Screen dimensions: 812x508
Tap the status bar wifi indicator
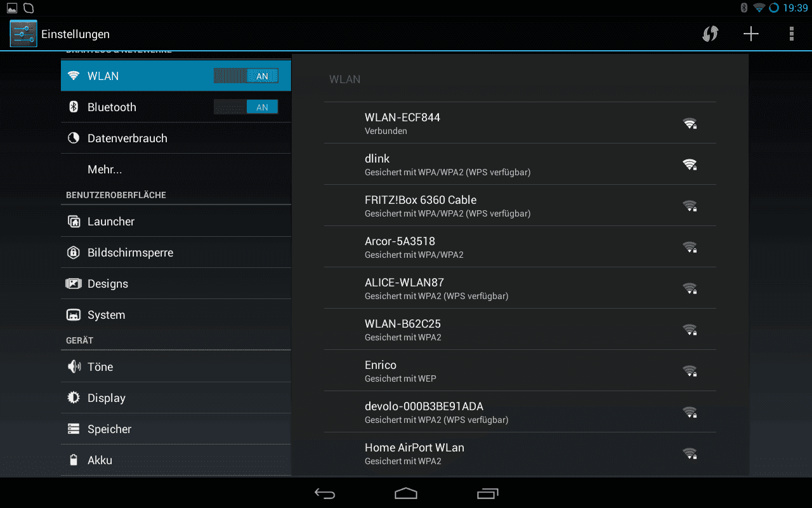759,8
